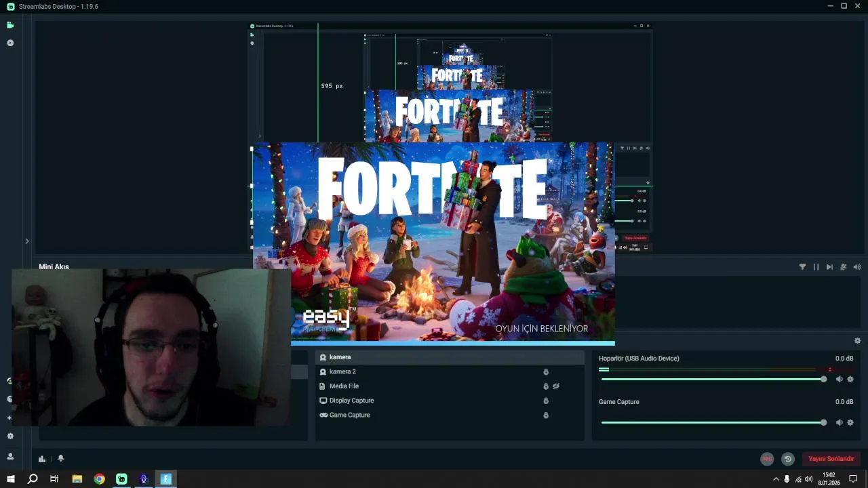This screenshot has width=868, height=488.
Task: Toggle lock on Media File source
Action: pyautogui.click(x=546, y=386)
